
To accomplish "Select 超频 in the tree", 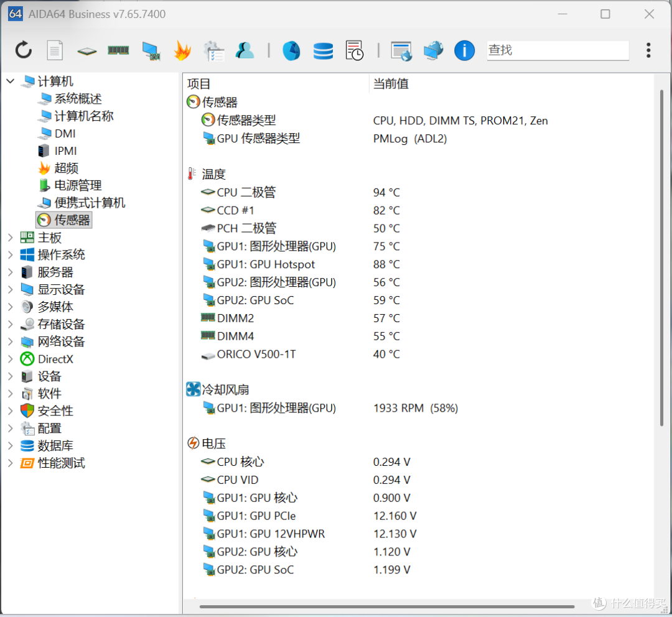I will point(58,169).
